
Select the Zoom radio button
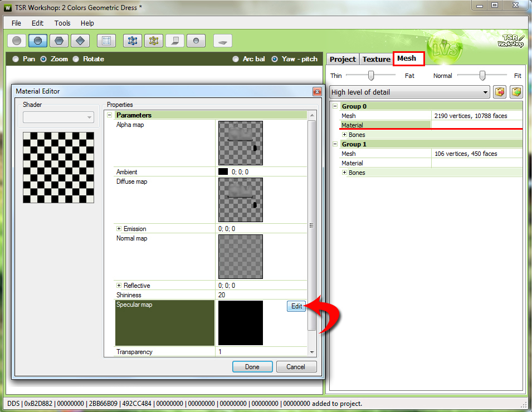click(43, 59)
